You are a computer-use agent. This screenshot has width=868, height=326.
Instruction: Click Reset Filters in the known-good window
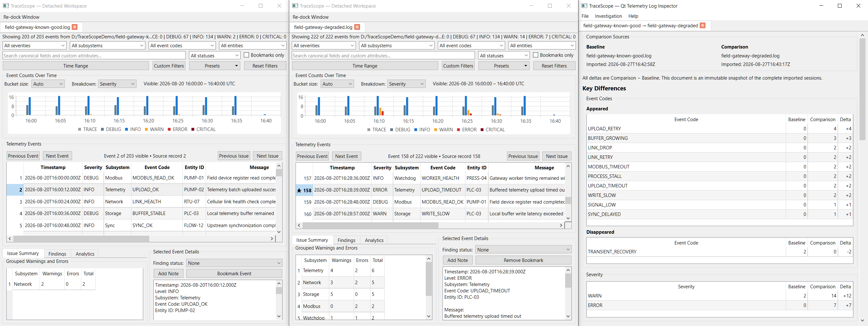(265, 66)
